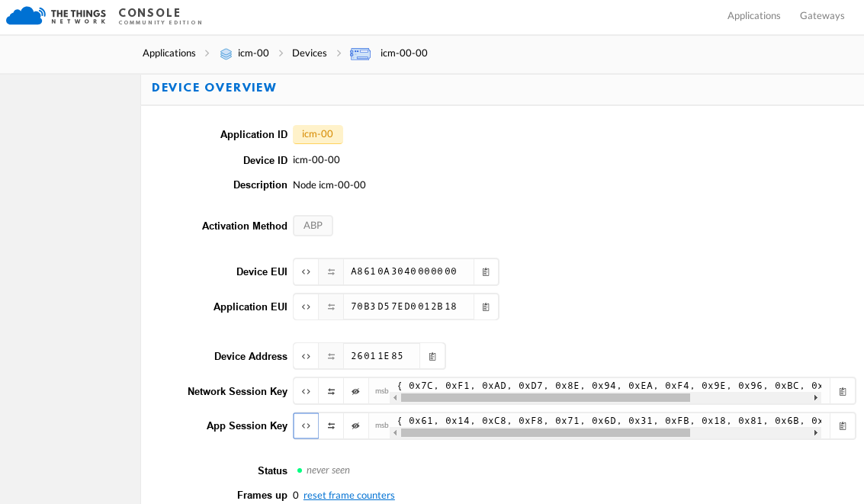Switch byte order for Network Session Key
Viewport: 864px width, 504px height.
click(x=331, y=392)
